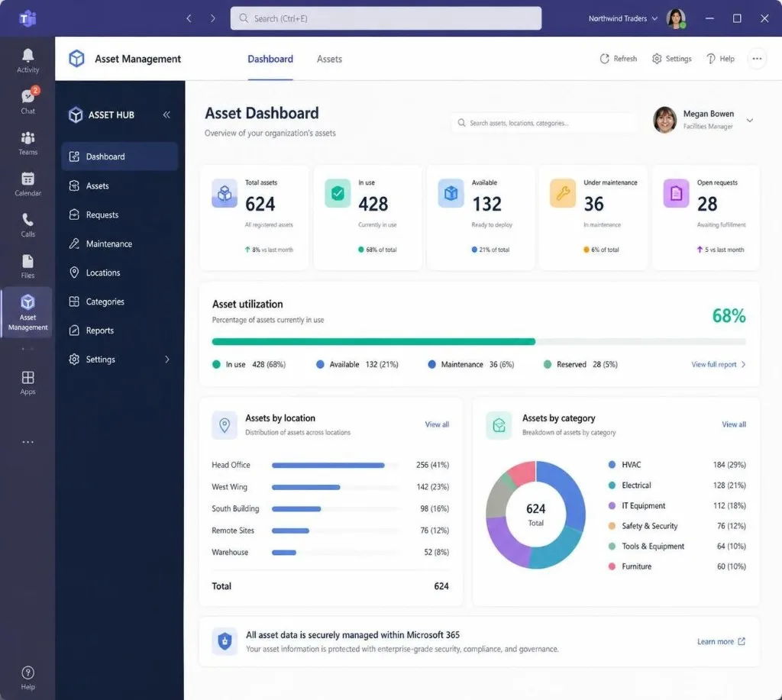This screenshot has height=700, width=782.
Task: Click top bar user avatar
Action: pyautogui.click(x=676, y=18)
